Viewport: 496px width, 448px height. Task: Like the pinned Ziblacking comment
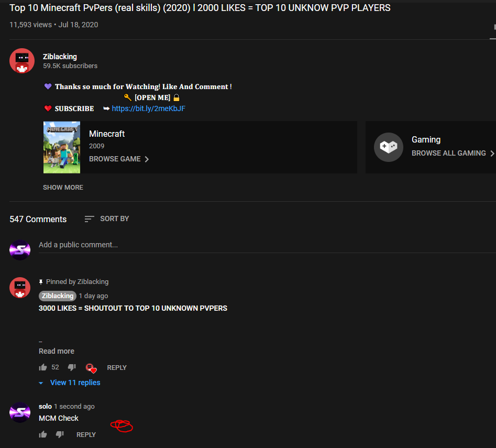pos(43,367)
